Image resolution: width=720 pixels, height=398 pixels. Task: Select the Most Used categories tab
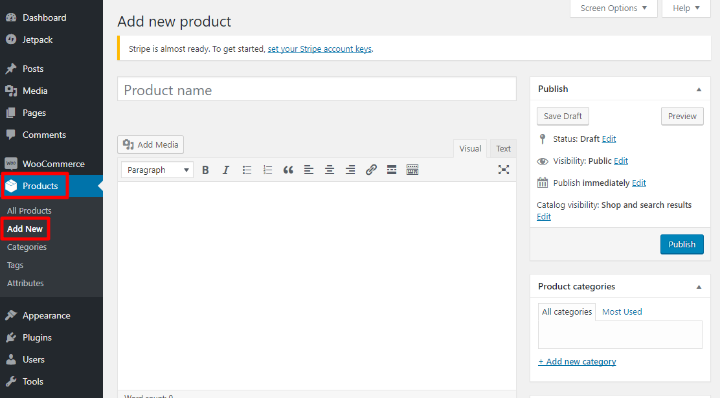[622, 312]
